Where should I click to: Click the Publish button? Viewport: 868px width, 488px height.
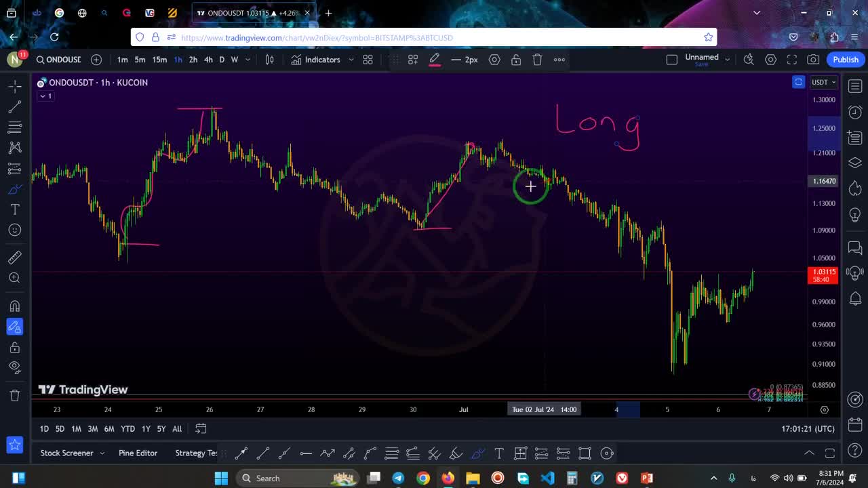point(846,60)
